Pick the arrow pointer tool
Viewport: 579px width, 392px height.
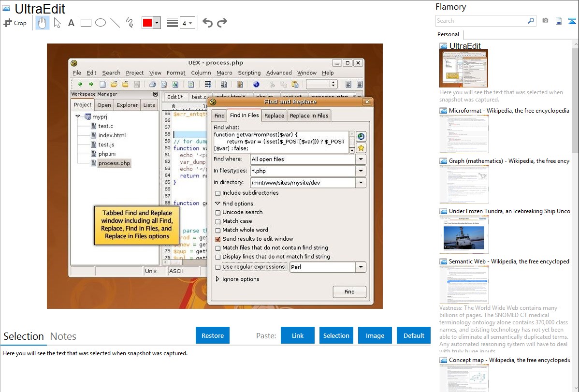click(57, 23)
